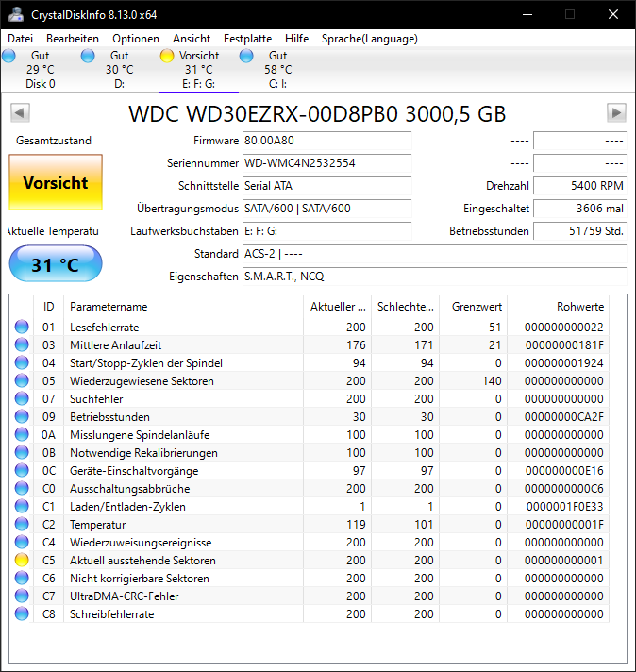
Task: Click the Firmware field 80.00A80
Action: 327,141
